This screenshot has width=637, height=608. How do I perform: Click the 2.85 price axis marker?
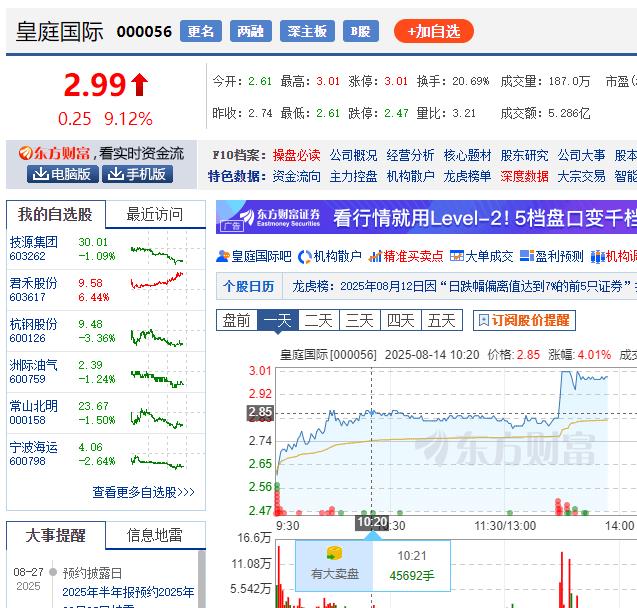click(x=260, y=412)
